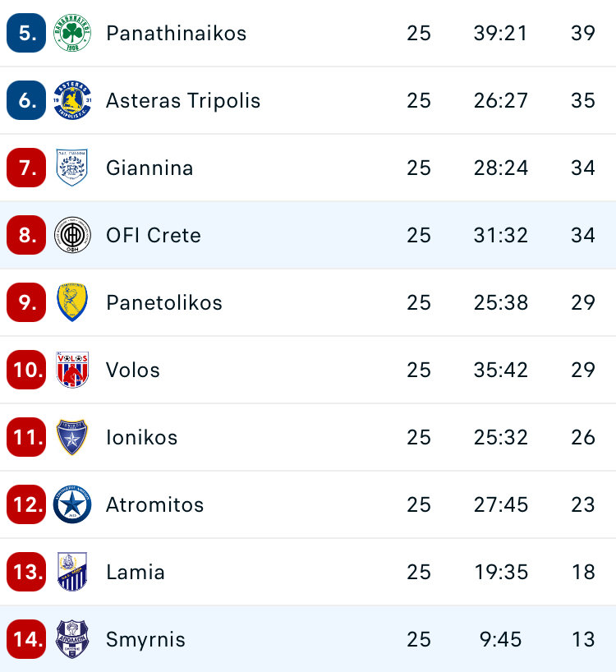
Task: Select Atromitos team name
Action: pyautogui.click(x=154, y=505)
